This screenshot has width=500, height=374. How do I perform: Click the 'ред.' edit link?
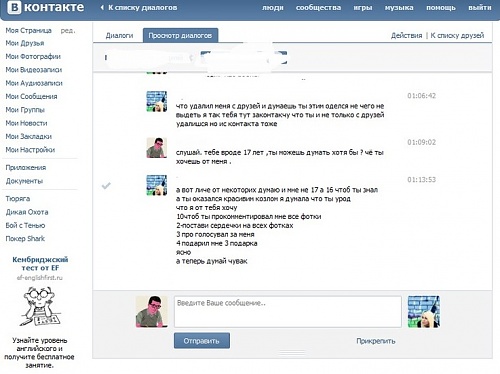coord(68,30)
